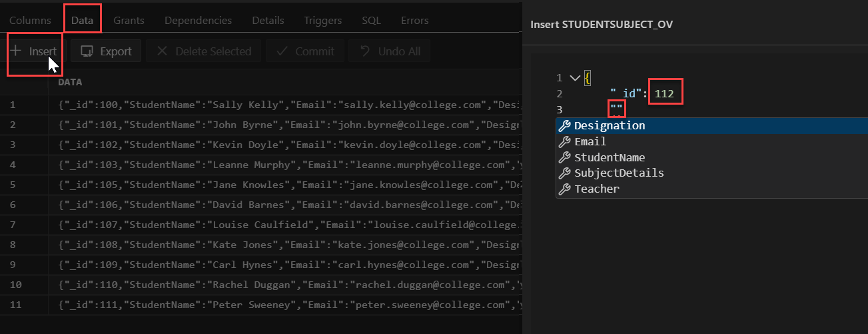Viewport: 868px width, 334px height.
Task: Click the _id value 112 in editor
Action: point(664,94)
